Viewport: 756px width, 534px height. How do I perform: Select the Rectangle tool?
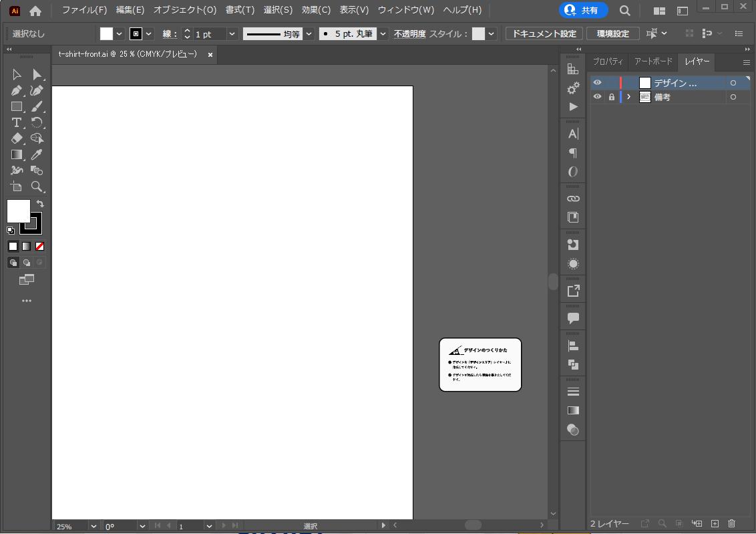pyautogui.click(x=17, y=107)
